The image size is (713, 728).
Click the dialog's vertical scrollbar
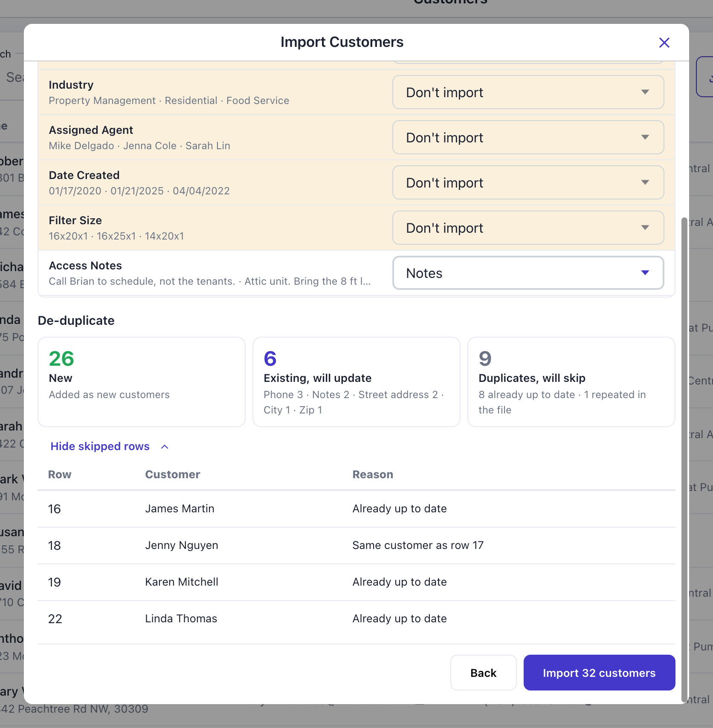pyautogui.click(x=684, y=459)
